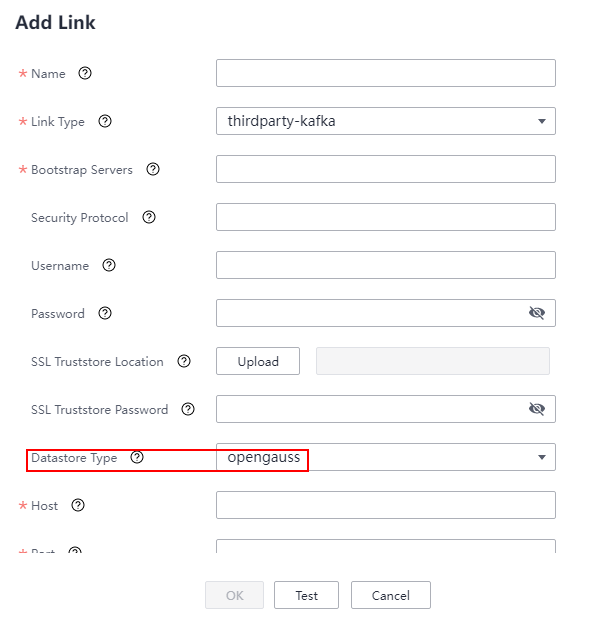Image resolution: width=601 pixels, height=618 pixels.
Task: Cancel the Add Link dialog
Action: click(x=390, y=595)
